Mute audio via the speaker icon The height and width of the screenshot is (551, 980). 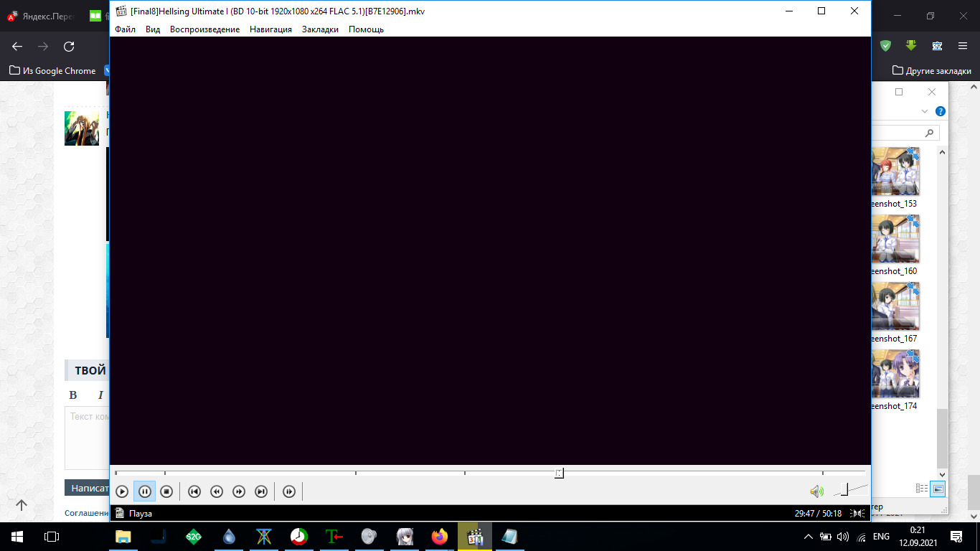tap(816, 491)
